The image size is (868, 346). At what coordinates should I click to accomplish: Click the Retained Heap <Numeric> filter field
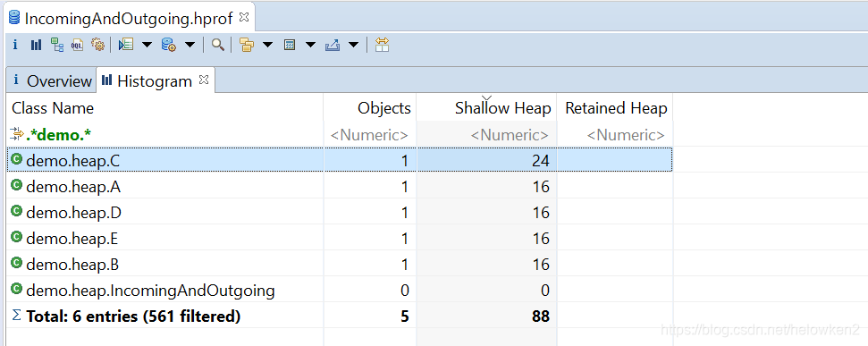pos(615,134)
